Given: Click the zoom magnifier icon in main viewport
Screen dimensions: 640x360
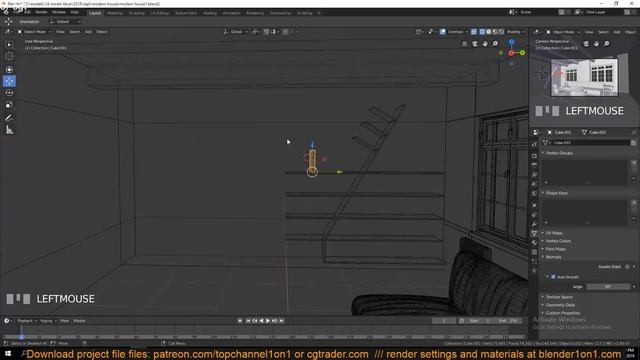Looking at the screenshot, I should coord(495,43).
